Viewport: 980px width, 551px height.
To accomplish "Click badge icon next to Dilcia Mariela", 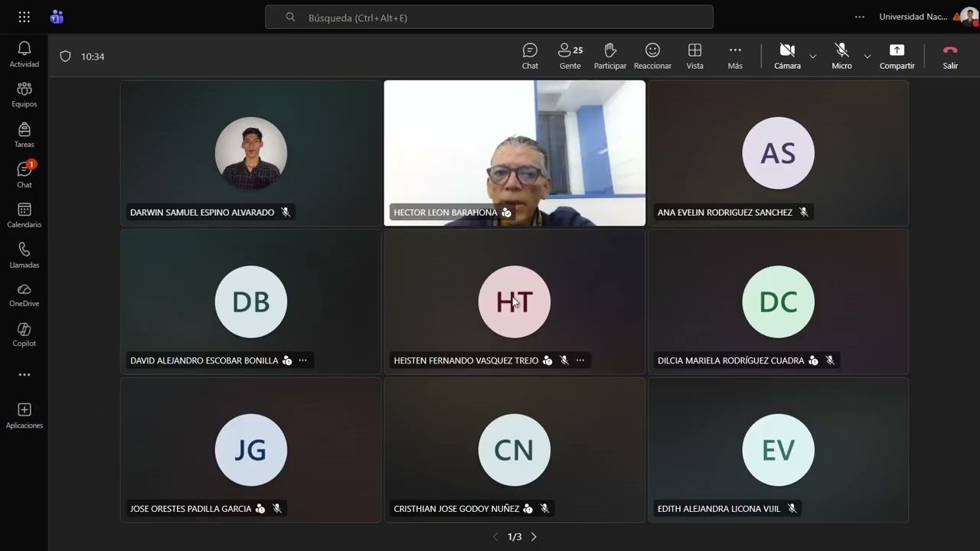I will [813, 360].
